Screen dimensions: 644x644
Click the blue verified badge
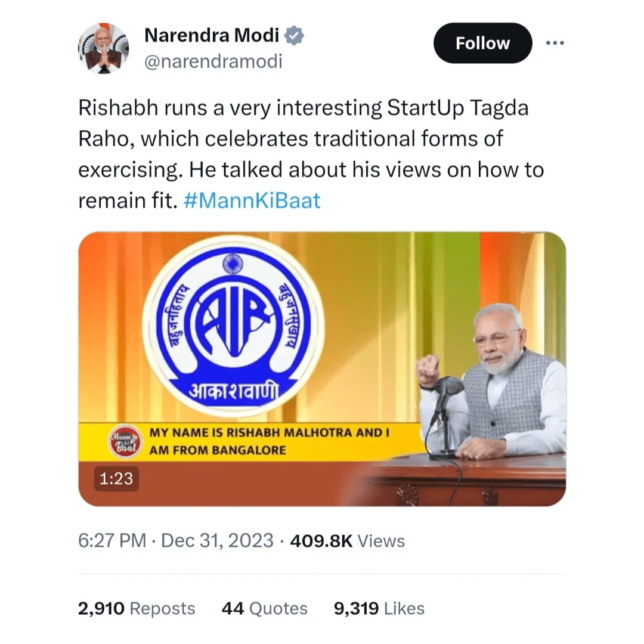click(294, 36)
